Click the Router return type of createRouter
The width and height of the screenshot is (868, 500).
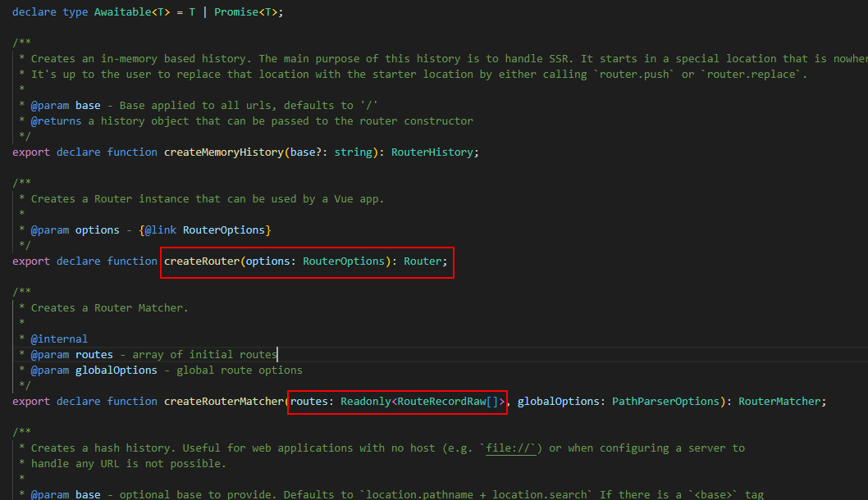(x=423, y=261)
